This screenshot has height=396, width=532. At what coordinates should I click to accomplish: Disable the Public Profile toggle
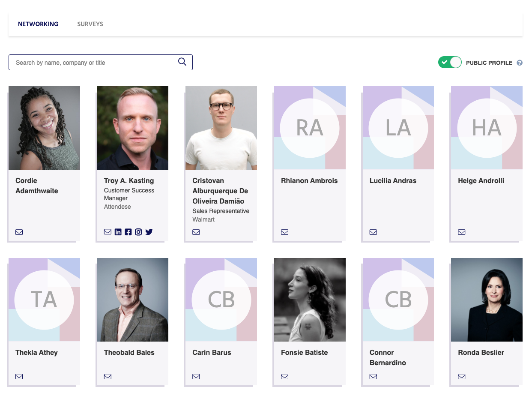point(450,62)
